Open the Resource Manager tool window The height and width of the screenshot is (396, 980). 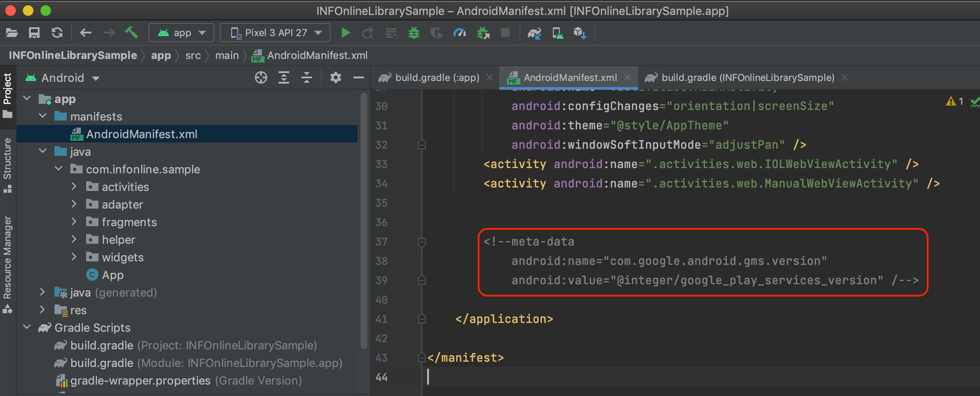click(x=7, y=264)
